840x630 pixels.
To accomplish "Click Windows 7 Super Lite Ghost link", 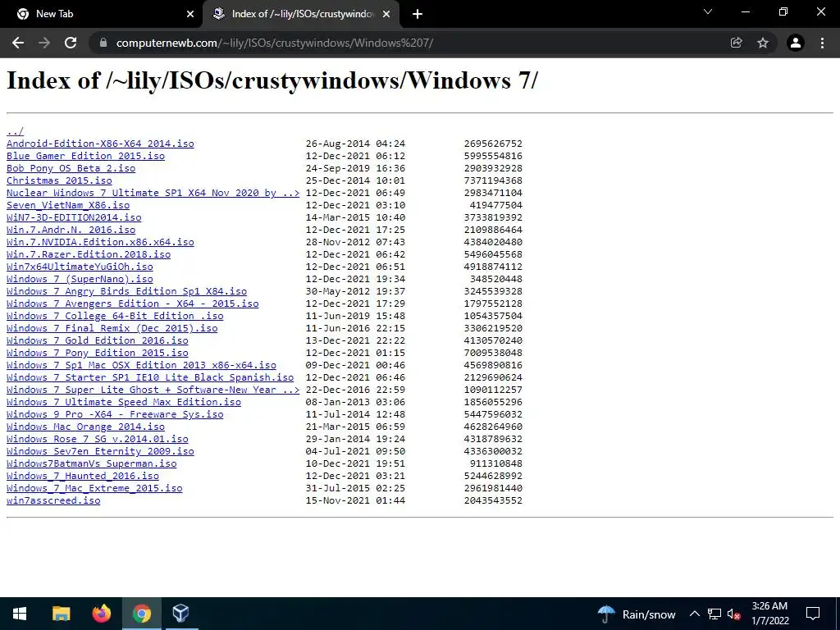I will [x=153, y=390].
